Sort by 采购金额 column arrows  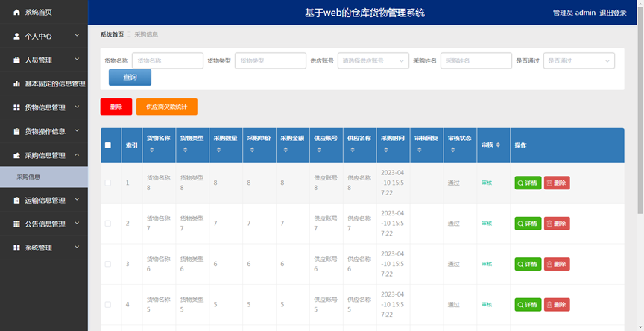click(286, 151)
